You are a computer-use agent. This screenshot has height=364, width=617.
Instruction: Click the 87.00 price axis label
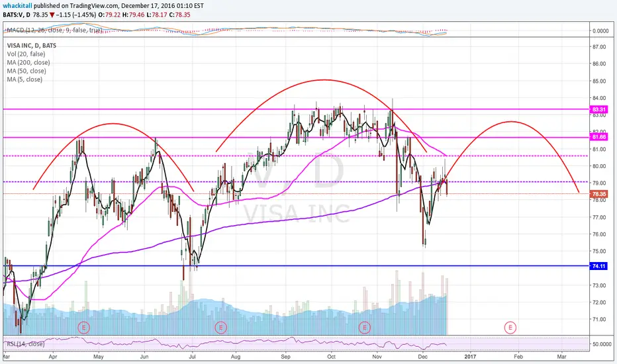tap(598, 47)
